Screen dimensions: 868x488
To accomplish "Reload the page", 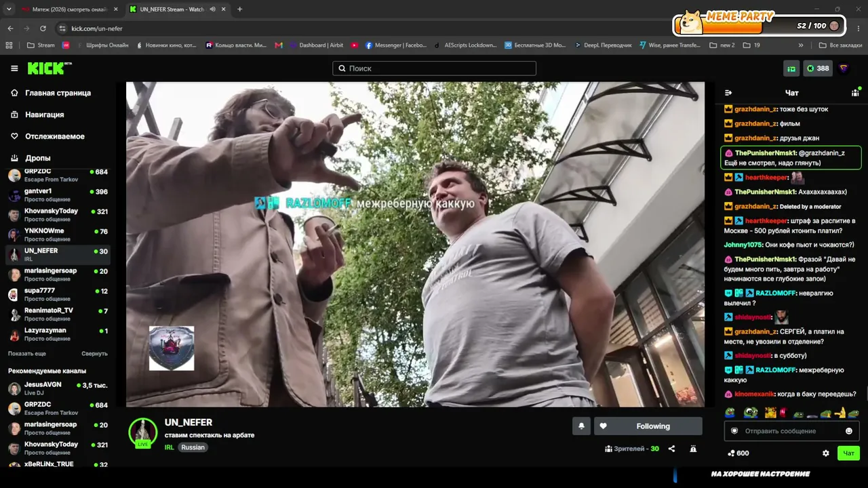I will click(x=43, y=28).
